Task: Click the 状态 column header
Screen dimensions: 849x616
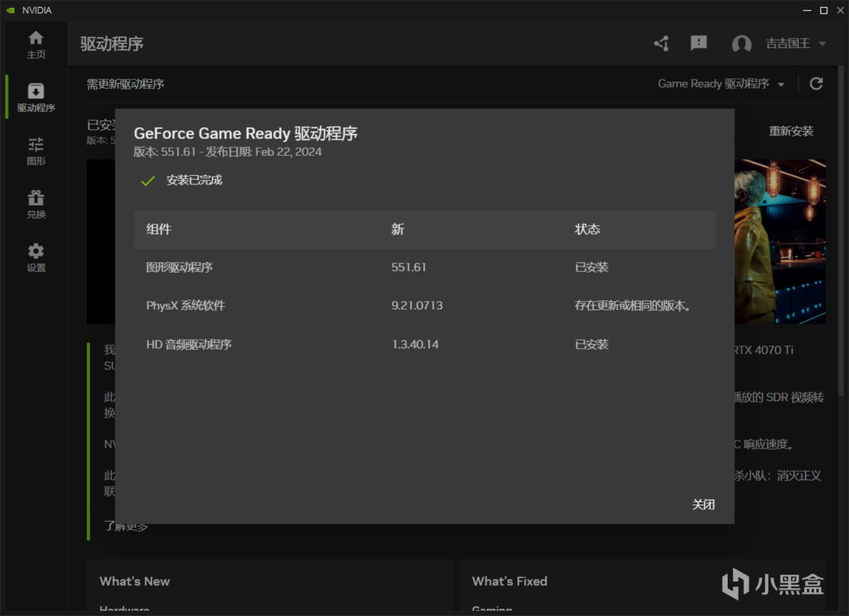Action: tap(587, 229)
